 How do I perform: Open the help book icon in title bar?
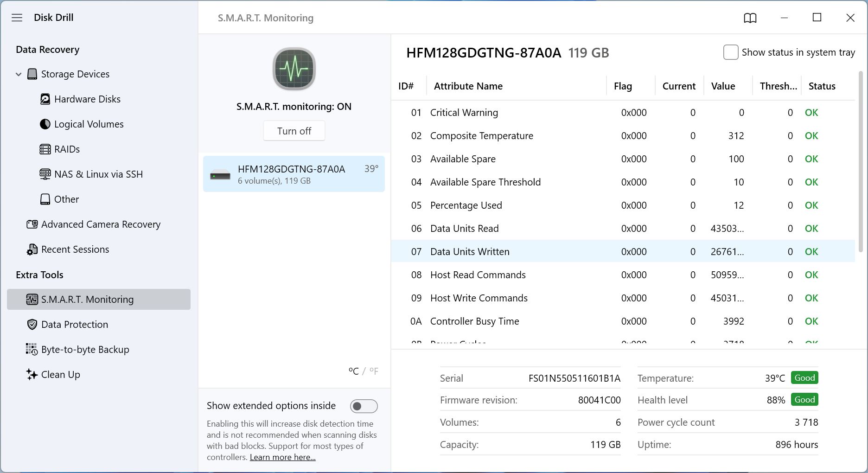coord(750,18)
